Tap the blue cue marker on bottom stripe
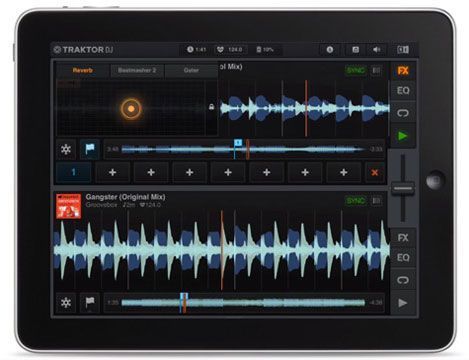Image resolution: width=469 pixels, height=360 pixels. pos(184,296)
